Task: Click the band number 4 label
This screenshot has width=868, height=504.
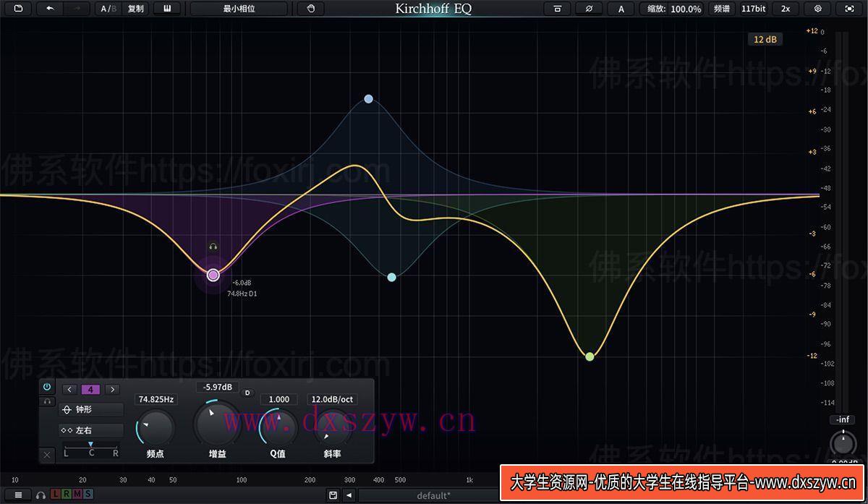Action: coord(91,389)
